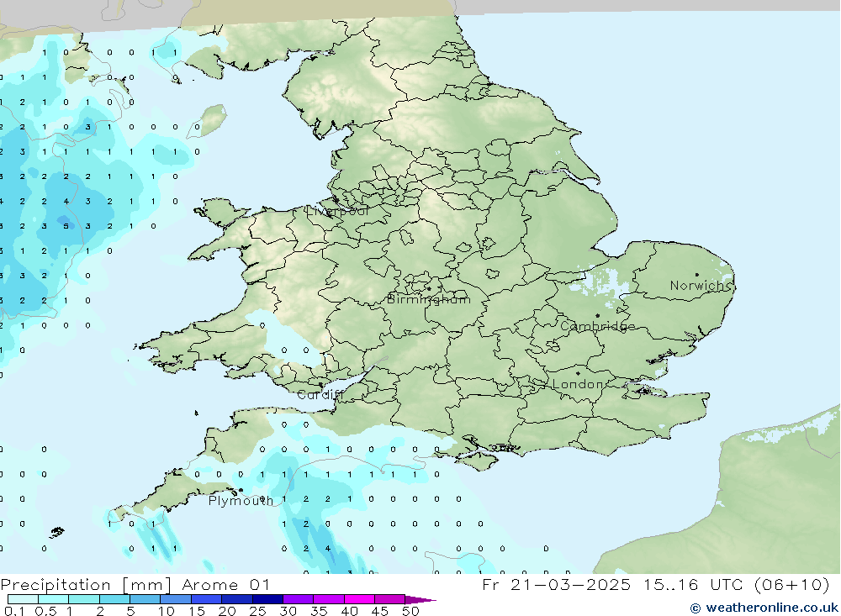Image resolution: width=841 pixels, height=616 pixels.
Task: Click the legend scale label '45'
Action: 380,611
